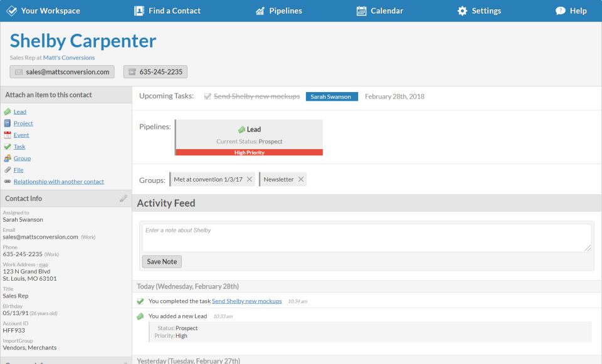Screen dimensions: 602x364
Task: Click the money icon in Lead pipeline card
Action: [x=241, y=130]
